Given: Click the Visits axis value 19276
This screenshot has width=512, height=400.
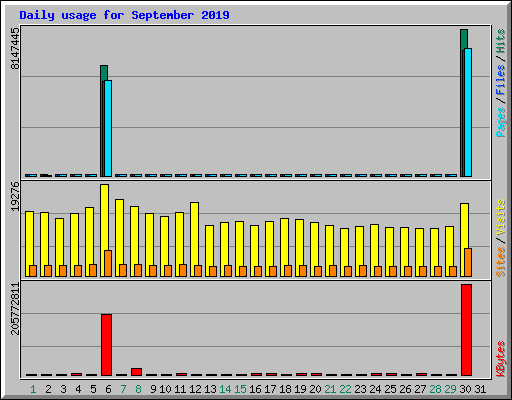Looking at the screenshot, I should [x=15, y=197].
